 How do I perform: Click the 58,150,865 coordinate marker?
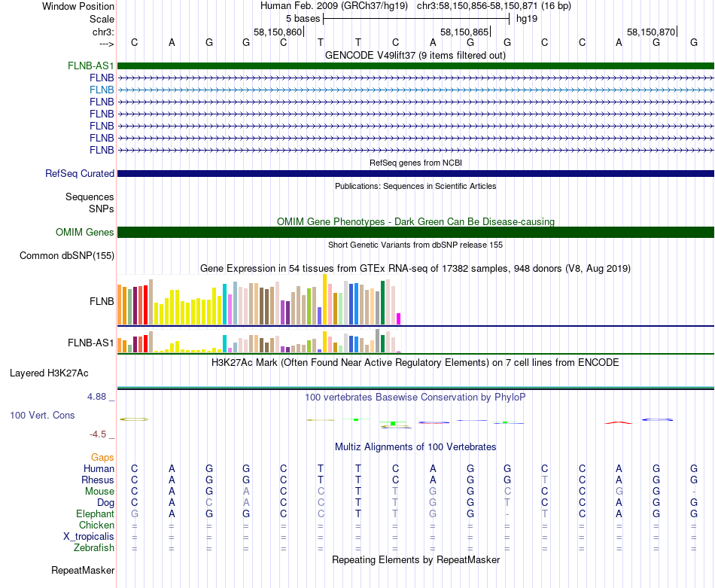tap(464, 32)
